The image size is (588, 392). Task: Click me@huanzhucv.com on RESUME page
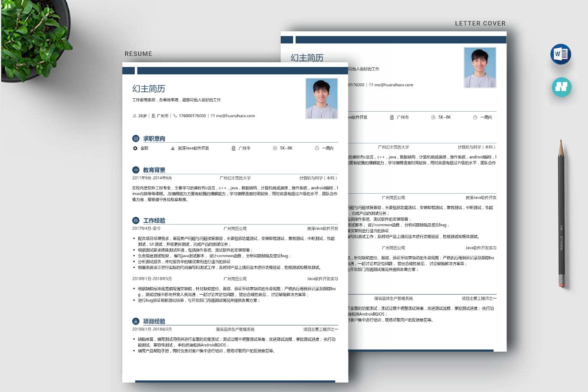235,116
